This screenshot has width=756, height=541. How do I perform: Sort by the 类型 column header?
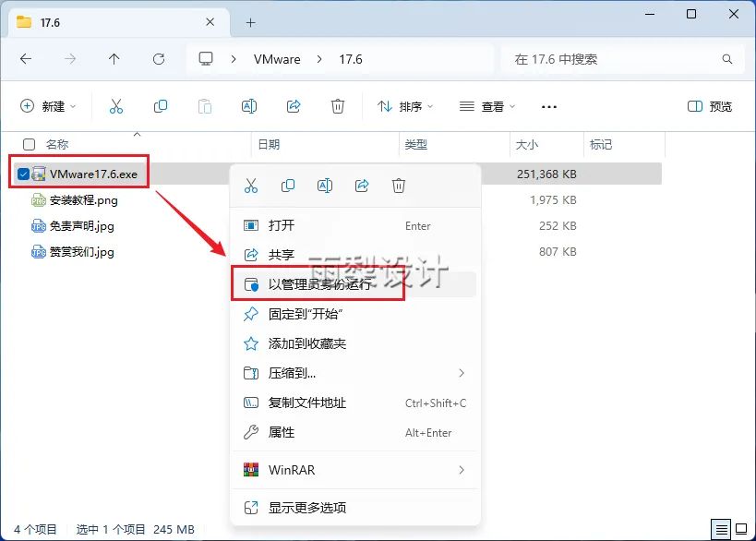click(416, 144)
